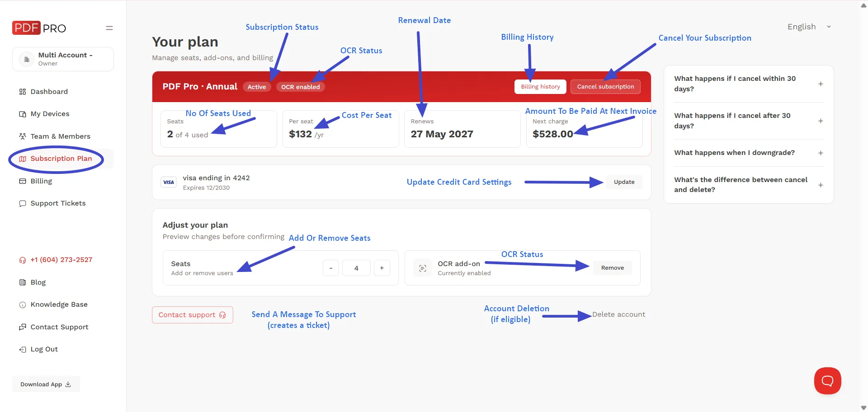The image size is (868, 412).
Task: Collapse sidebar with hamburger icon
Action: point(109,28)
